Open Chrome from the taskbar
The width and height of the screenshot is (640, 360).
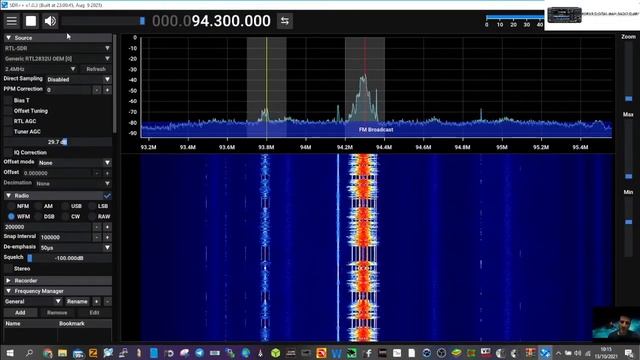click(x=47, y=353)
